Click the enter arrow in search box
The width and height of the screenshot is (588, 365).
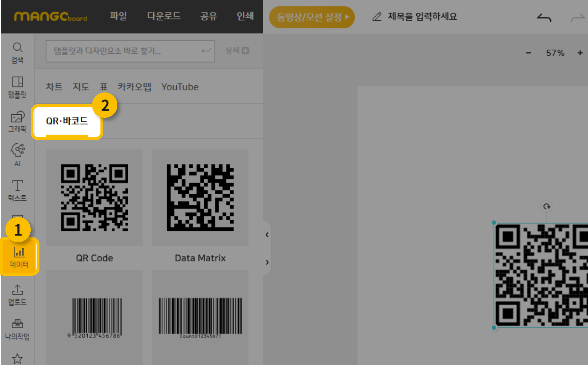coord(206,51)
